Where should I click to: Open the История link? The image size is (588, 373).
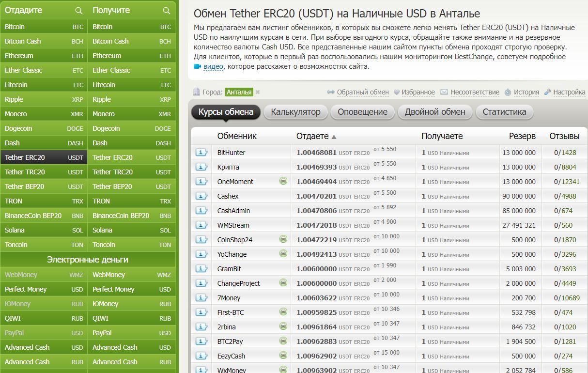click(x=526, y=92)
